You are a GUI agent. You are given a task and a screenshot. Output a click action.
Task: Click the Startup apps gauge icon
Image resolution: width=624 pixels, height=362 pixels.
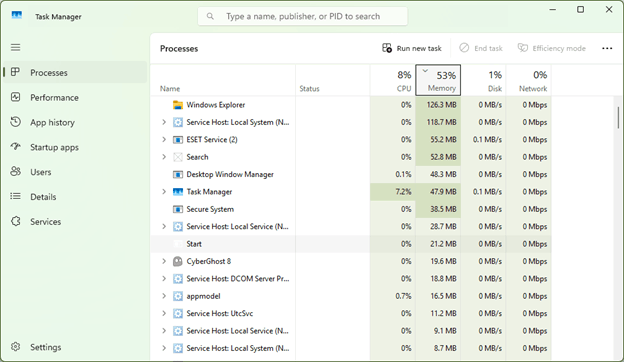click(x=16, y=146)
